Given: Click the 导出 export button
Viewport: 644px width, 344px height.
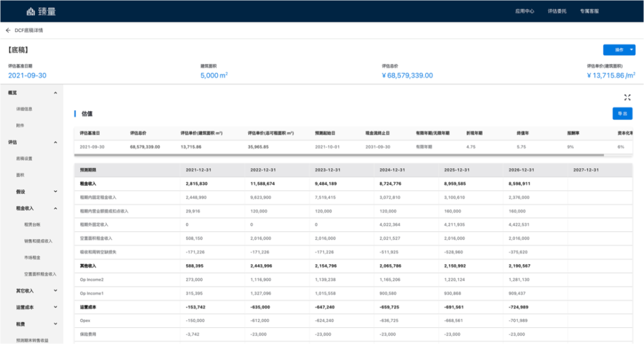Looking at the screenshot, I should (622, 113).
